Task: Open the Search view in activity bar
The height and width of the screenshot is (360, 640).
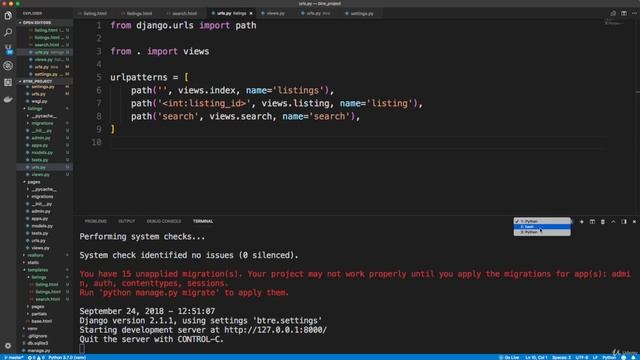Action: click(8, 32)
